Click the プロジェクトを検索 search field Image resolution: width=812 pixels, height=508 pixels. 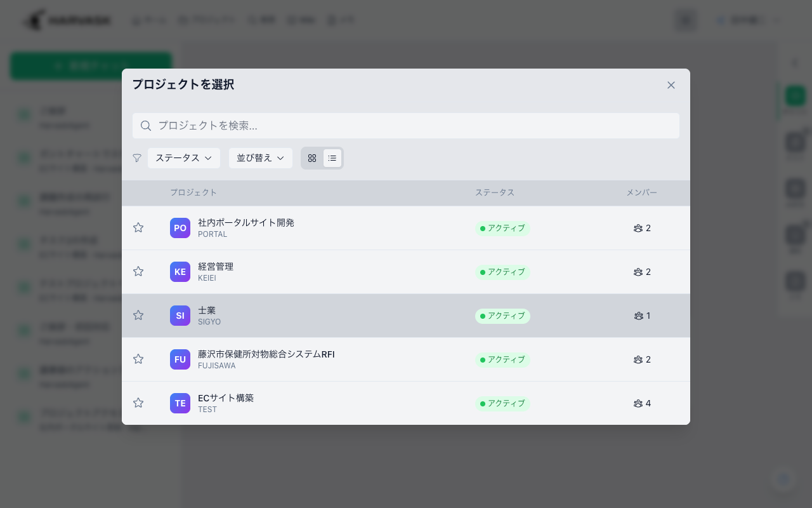(406, 126)
